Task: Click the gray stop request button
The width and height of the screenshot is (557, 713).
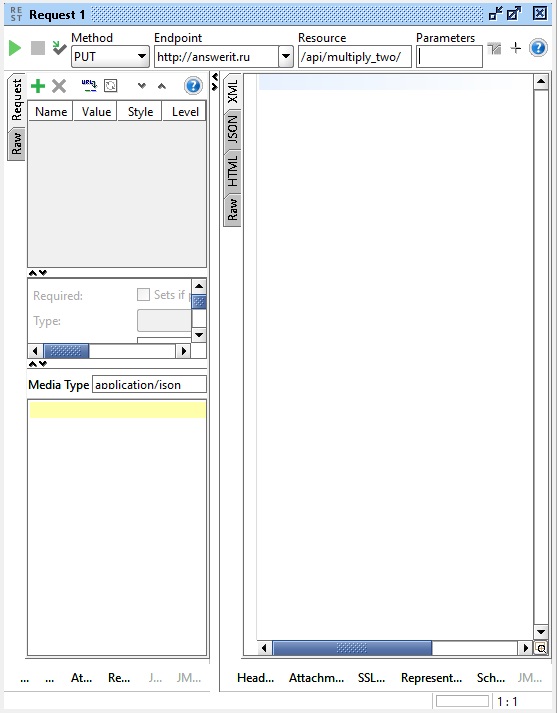Action: point(38,48)
